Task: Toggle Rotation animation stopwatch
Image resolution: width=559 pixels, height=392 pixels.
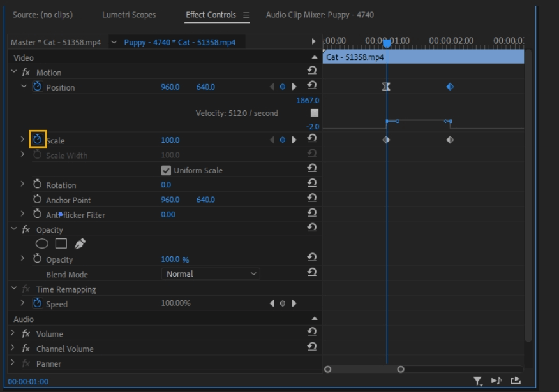Action: tap(37, 185)
